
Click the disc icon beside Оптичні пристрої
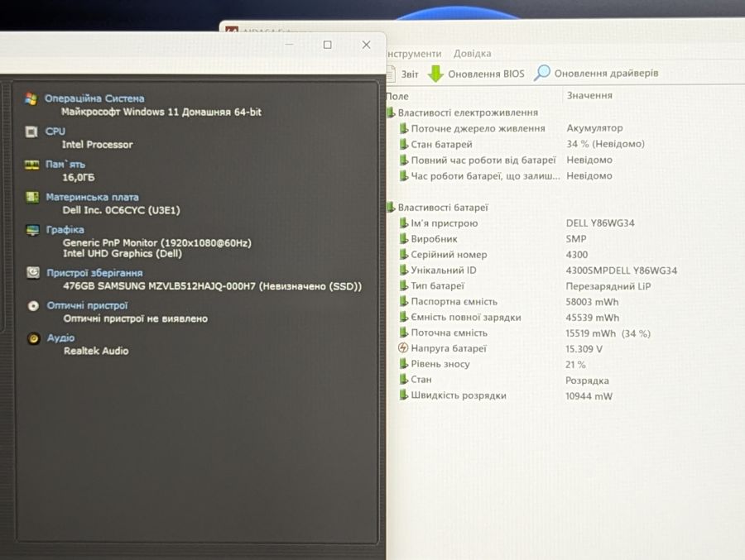point(33,305)
